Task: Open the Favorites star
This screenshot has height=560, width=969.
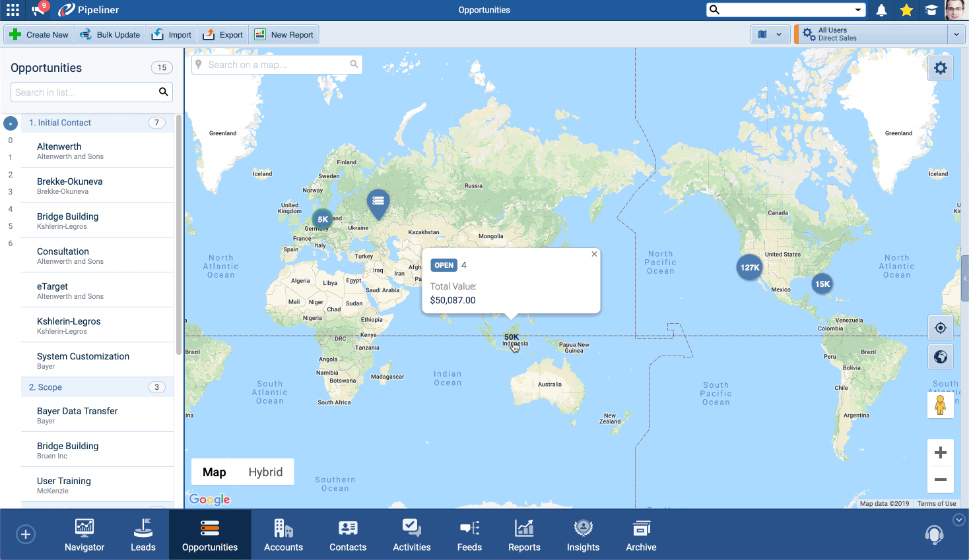Action: coord(906,10)
